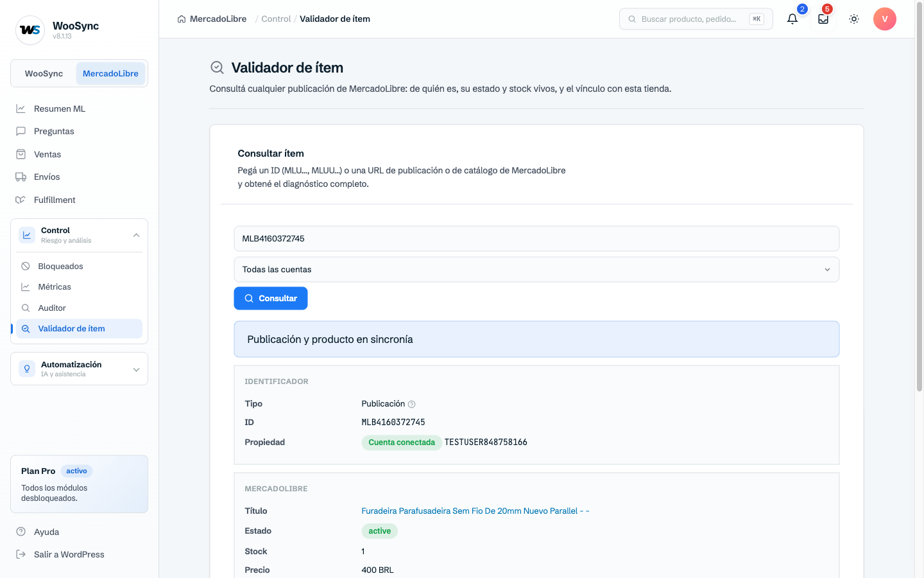924x578 pixels.
Task: Open the inbox tray icon
Action: point(823,19)
